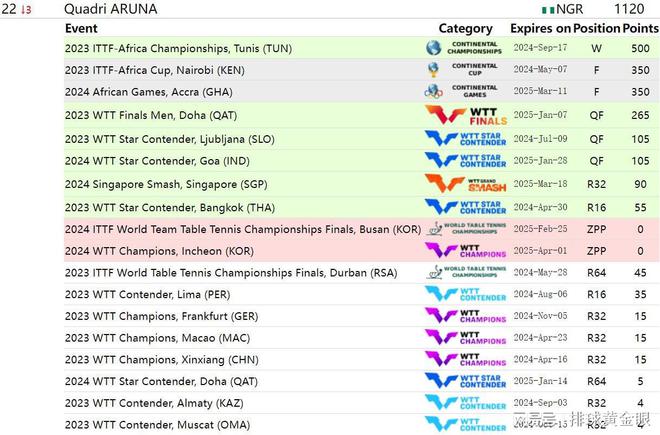The image size is (660, 435).
Task: Click R16 position in Lima row
Action: pos(596,294)
